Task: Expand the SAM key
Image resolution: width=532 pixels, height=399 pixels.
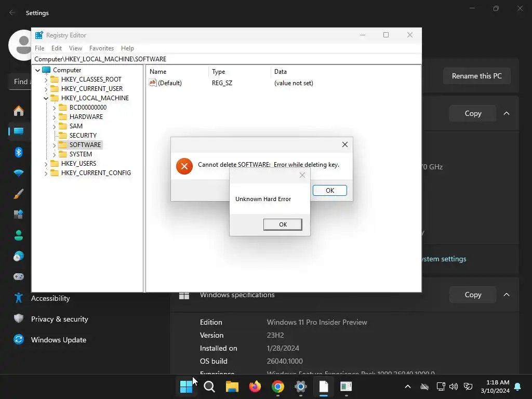Action: click(54, 126)
